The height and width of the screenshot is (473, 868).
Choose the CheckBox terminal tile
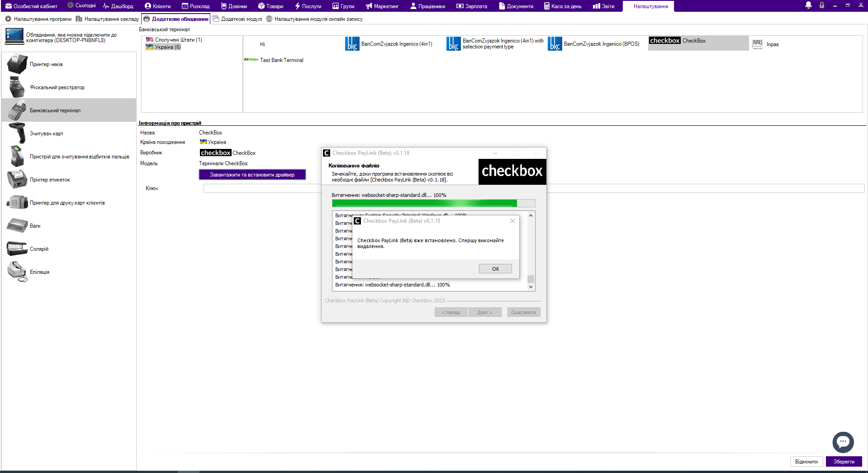(x=698, y=43)
